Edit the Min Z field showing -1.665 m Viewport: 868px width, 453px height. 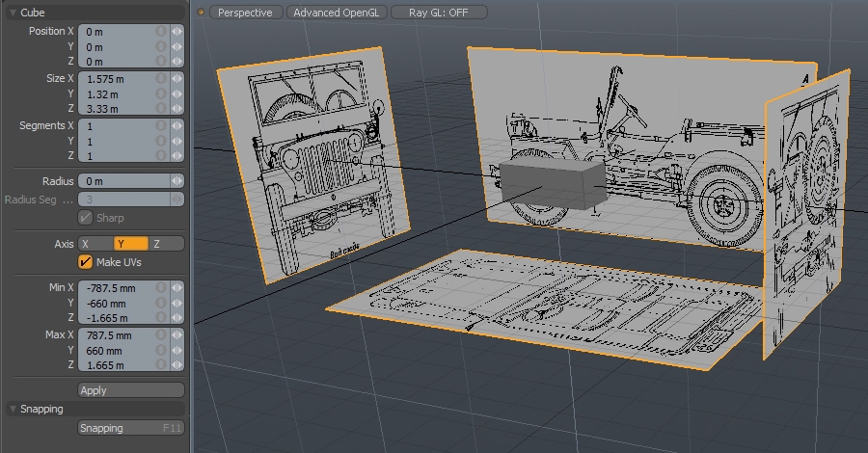[124, 317]
